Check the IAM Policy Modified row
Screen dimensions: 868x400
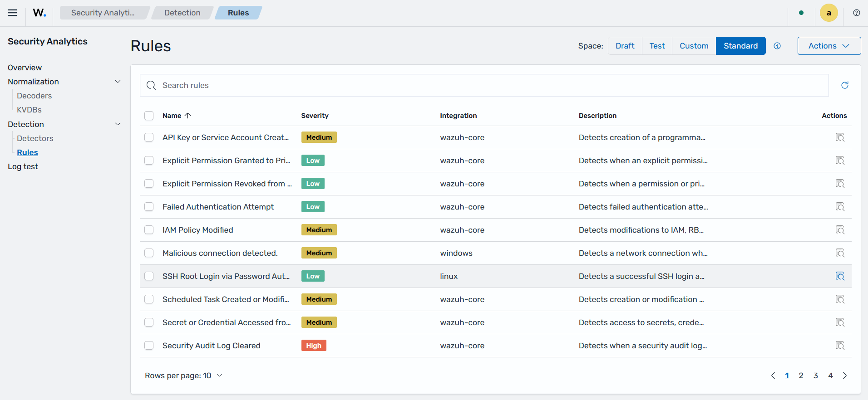click(149, 230)
